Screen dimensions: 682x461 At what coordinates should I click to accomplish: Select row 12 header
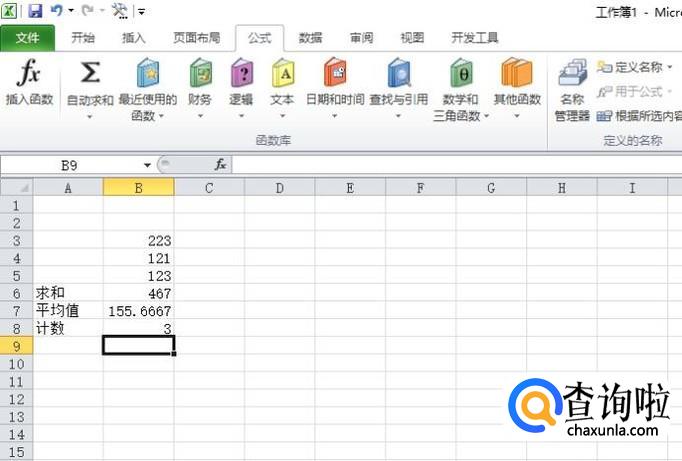(17, 399)
